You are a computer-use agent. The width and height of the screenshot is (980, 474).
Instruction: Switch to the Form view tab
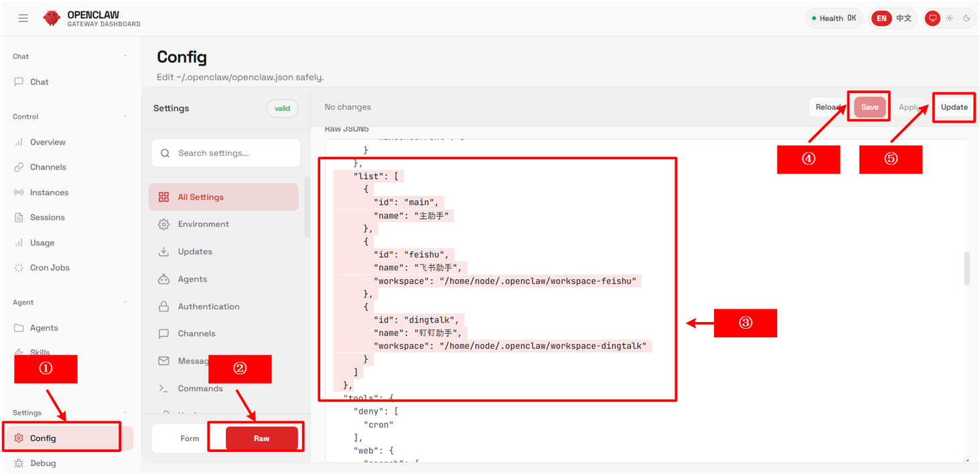190,439
